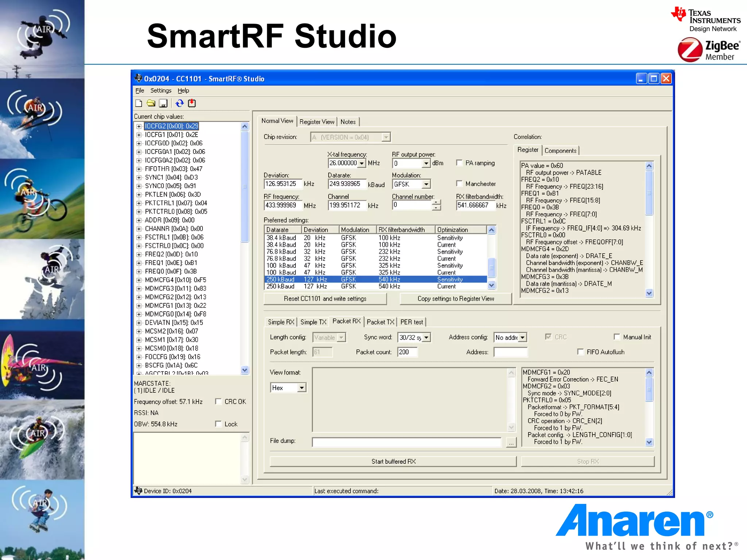
Task: Switch to the PER test tab
Action: [412, 322]
